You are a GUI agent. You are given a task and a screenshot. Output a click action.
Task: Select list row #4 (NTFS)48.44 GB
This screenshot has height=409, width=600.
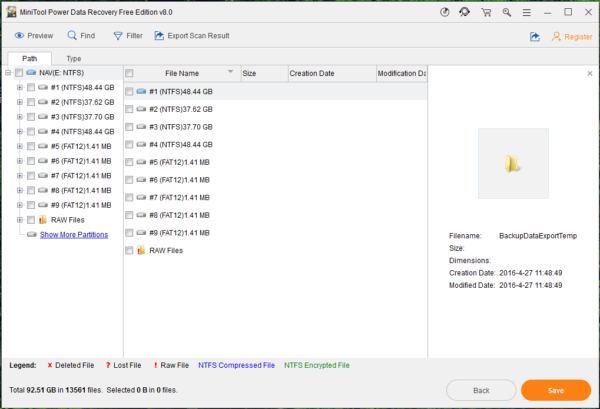coord(276,144)
